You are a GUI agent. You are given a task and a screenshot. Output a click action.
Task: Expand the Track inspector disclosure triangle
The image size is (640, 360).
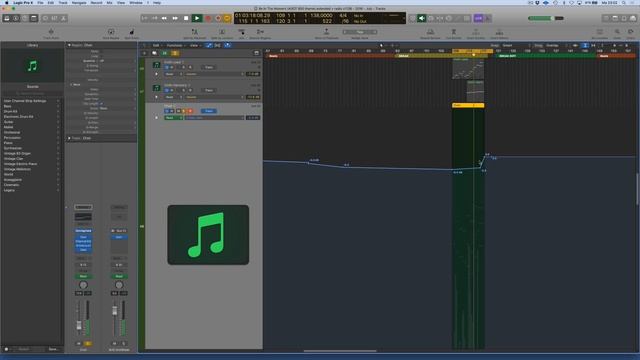69,138
